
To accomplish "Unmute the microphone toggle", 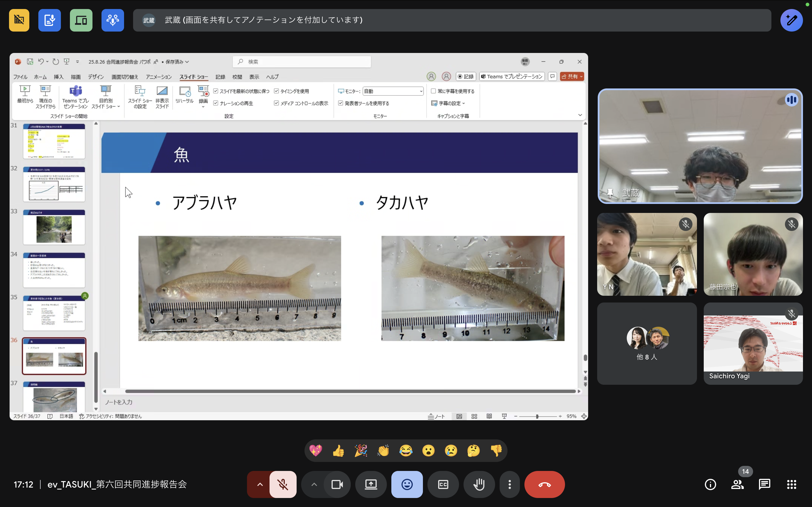I will click(283, 484).
